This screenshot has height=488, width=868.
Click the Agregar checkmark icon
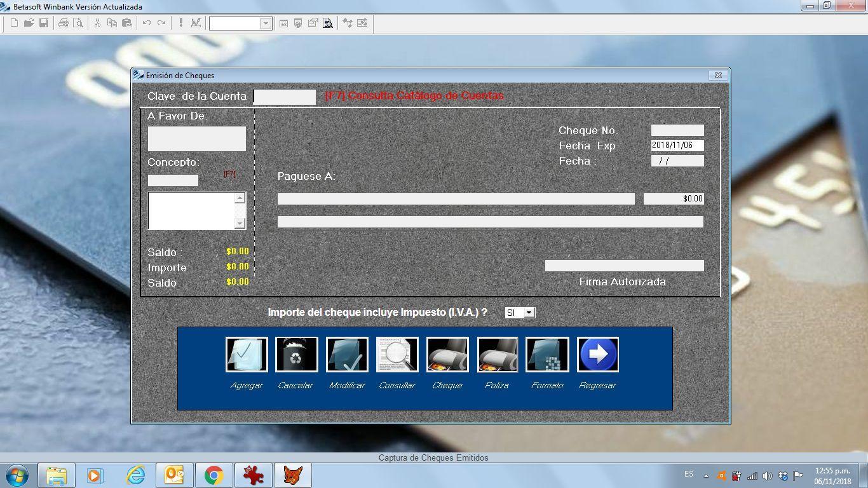[x=247, y=355]
